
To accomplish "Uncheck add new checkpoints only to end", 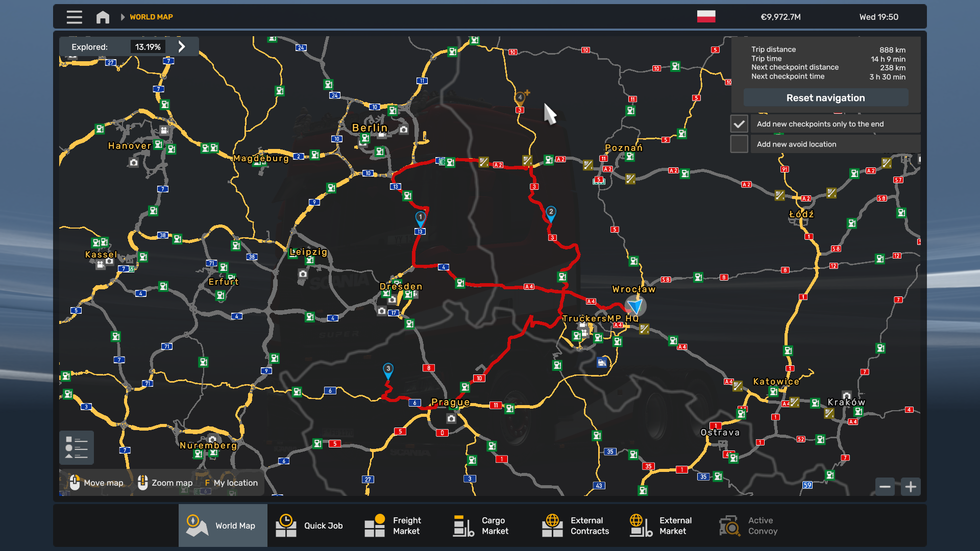I will (739, 124).
